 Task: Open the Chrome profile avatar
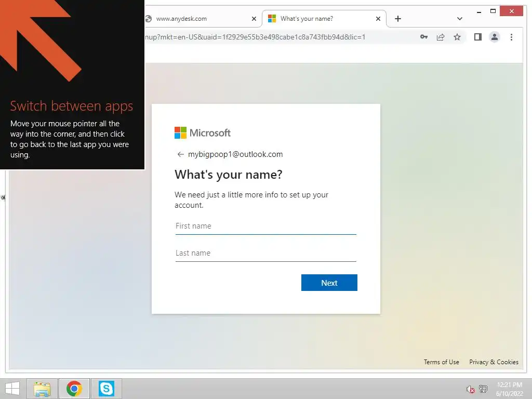point(495,37)
